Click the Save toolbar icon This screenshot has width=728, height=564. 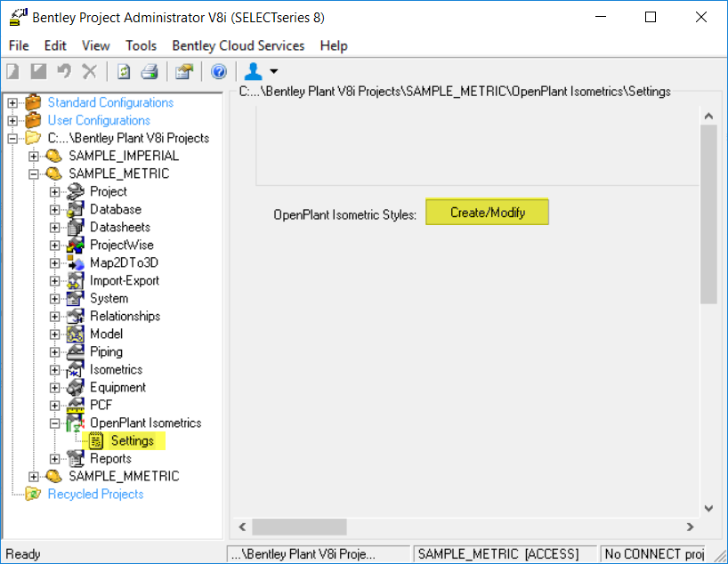(38, 71)
